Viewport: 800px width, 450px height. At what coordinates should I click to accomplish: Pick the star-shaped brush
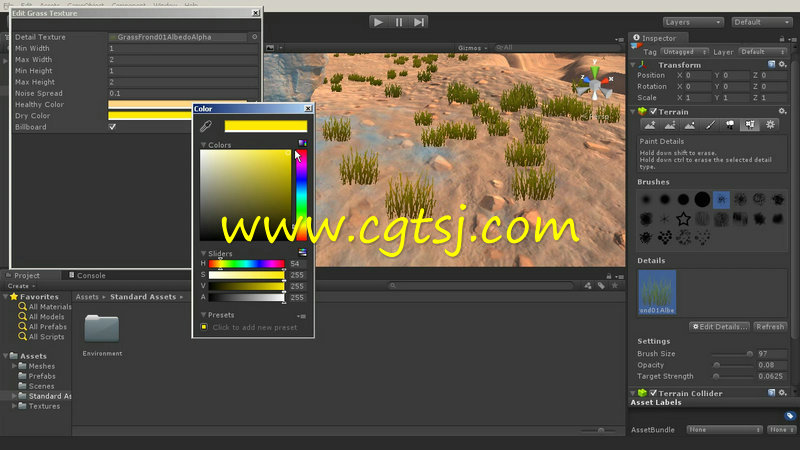point(683,219)
